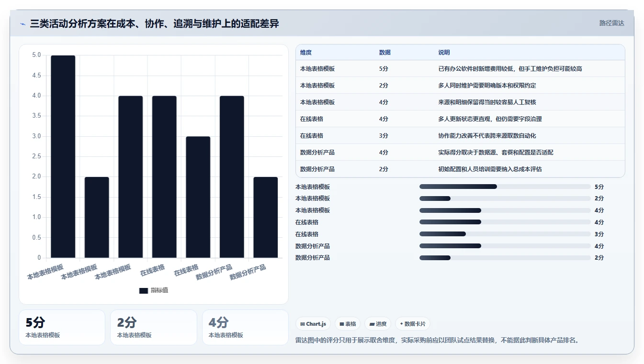Click the progress bar for 在线表格 3分
This screenshot has width=644, height=364.
[x=505, y=234]
